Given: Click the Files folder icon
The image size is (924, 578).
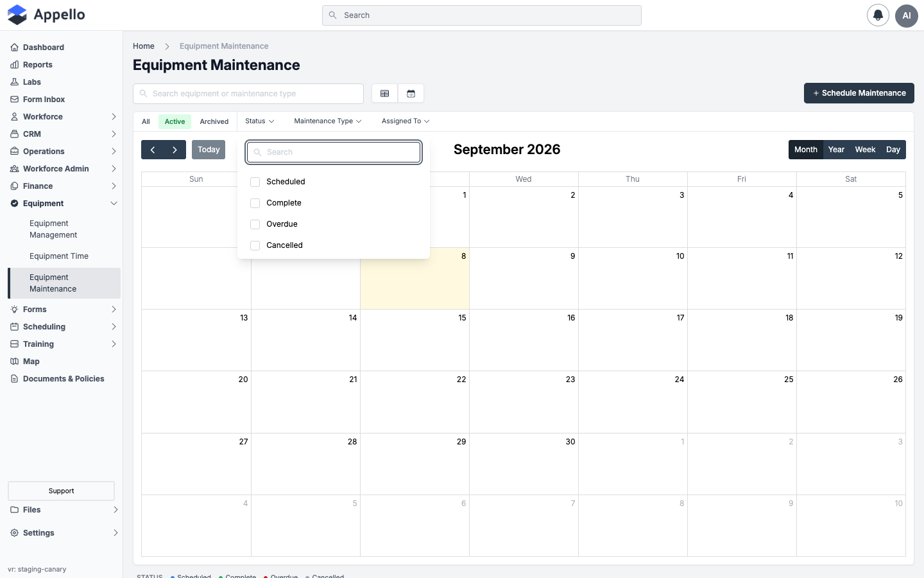Looking at the screenshot, I should point(14,510).
